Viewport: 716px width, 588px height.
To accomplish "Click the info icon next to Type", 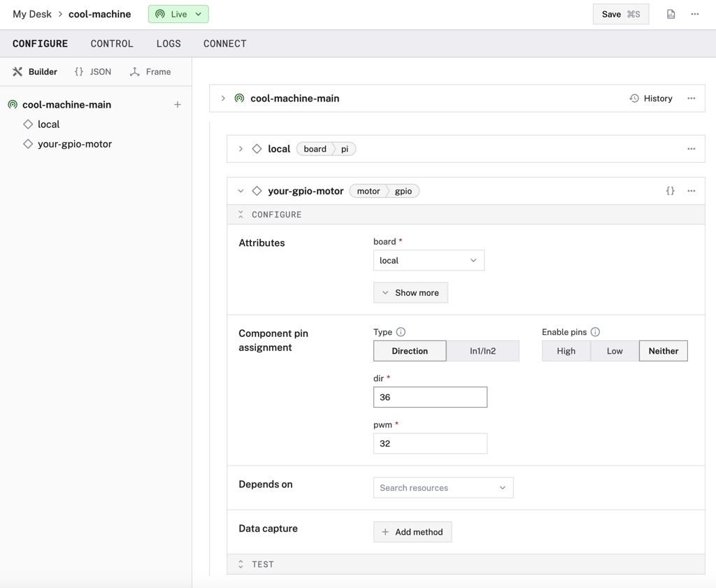I will point(401,332).
